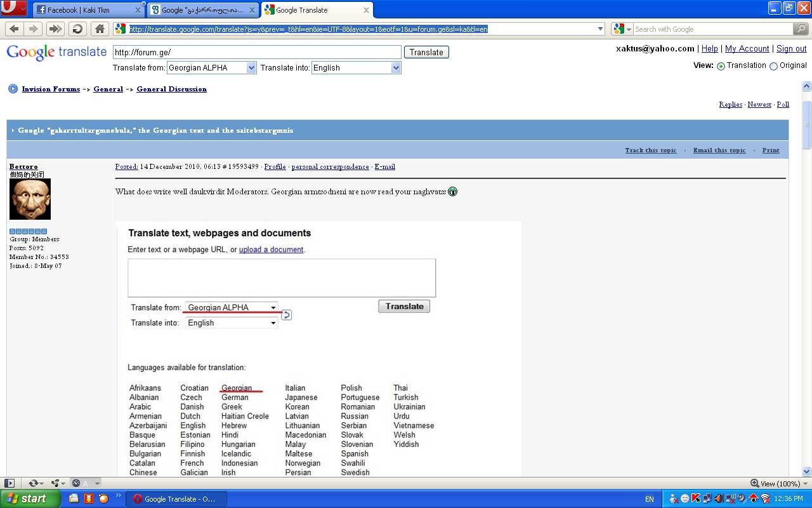
Task: Switch to the Google Georgian-titled tab
Action: (203, 10)
